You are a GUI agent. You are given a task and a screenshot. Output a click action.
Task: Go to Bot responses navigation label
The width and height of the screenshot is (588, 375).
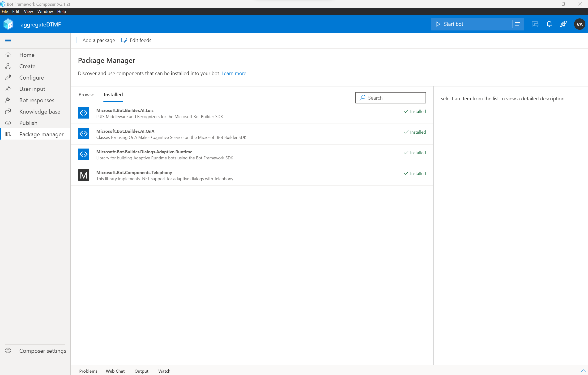(37, 100)
